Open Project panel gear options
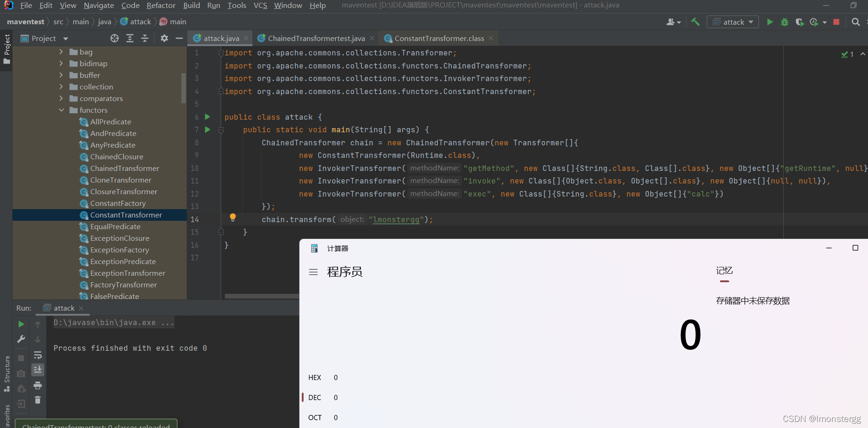This screenshot has height=428, width=868. [x=164, y=38]
